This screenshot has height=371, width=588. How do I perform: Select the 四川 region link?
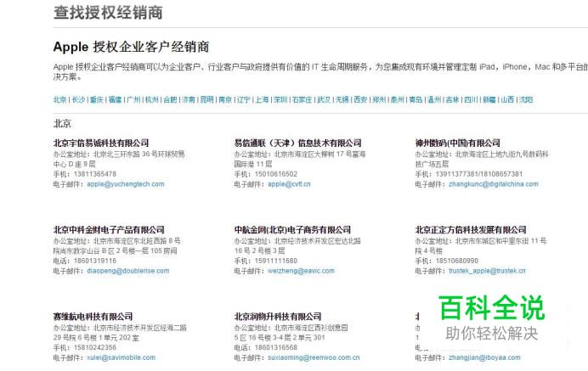(x=471, y=99)
